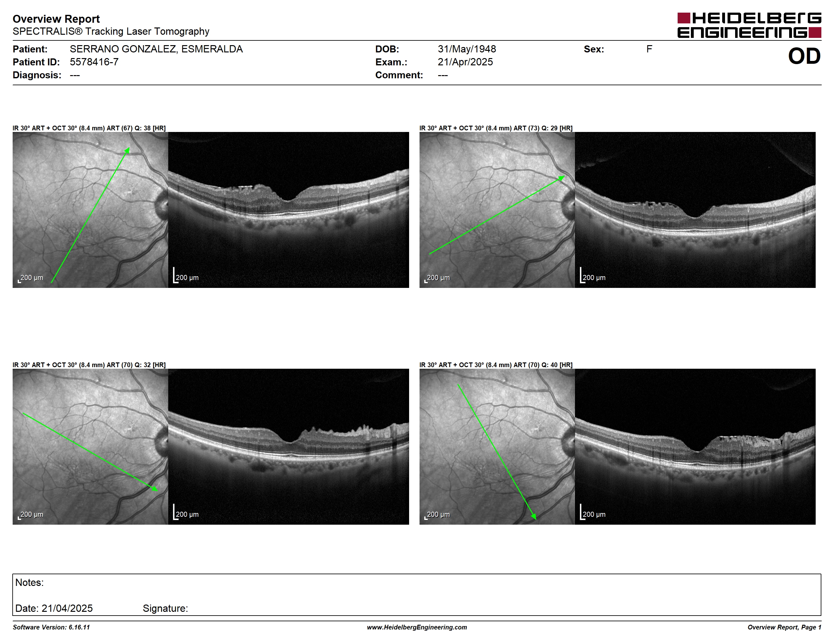This screenshot has width=834, height=644.
Task: Click scan caption with Q: 32
Action: pyautogui.click(x=89, y=365)
